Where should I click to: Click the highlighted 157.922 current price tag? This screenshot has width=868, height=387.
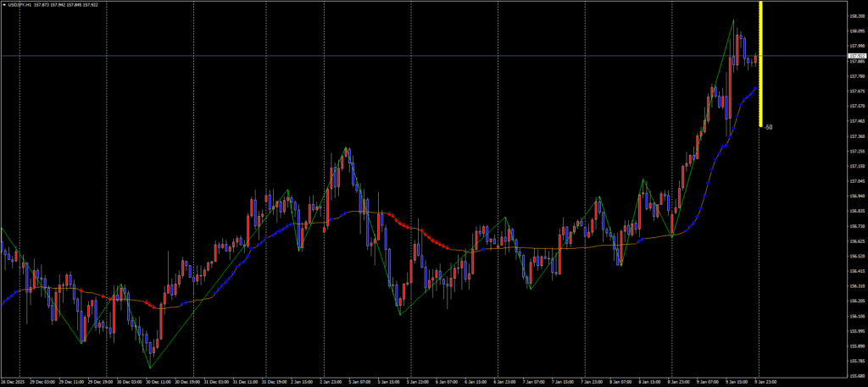[856, 56]
